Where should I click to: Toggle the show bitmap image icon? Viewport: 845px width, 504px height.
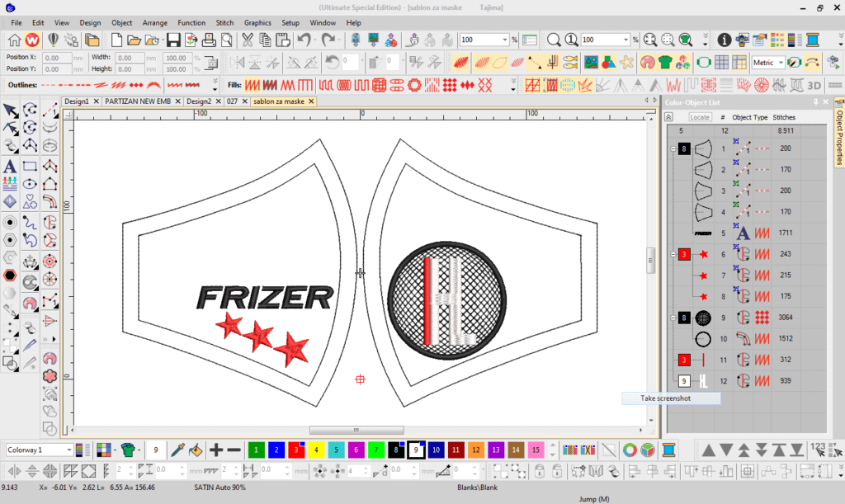(x=591, y=62)
